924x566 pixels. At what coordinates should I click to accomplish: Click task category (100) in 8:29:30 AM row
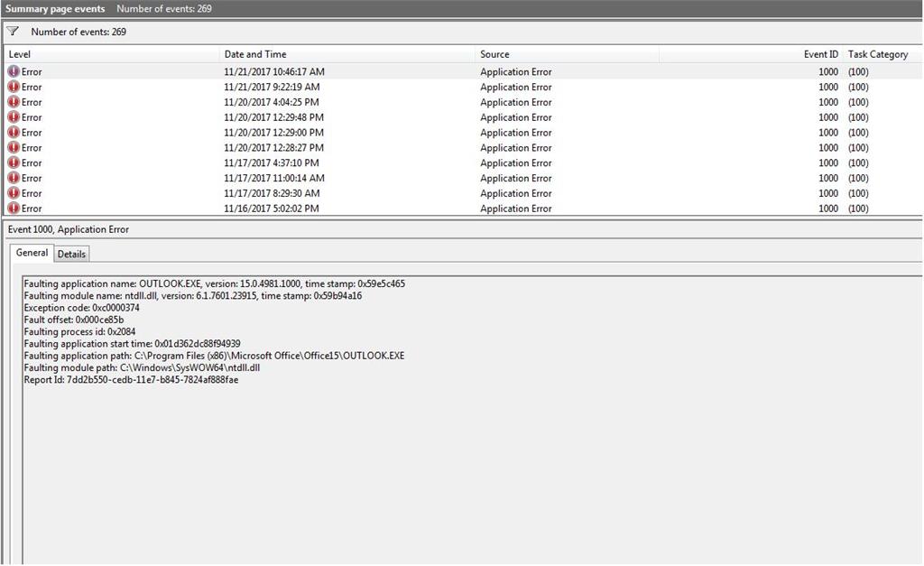858,193
